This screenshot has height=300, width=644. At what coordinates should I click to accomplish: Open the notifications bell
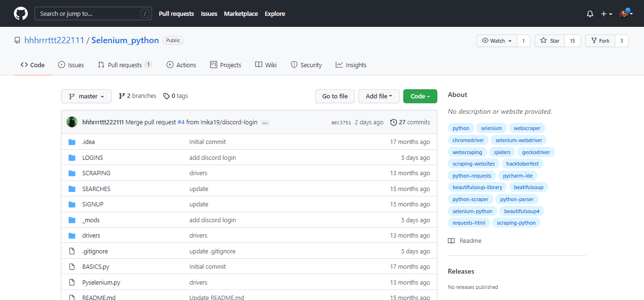click(x=590, y=14)
